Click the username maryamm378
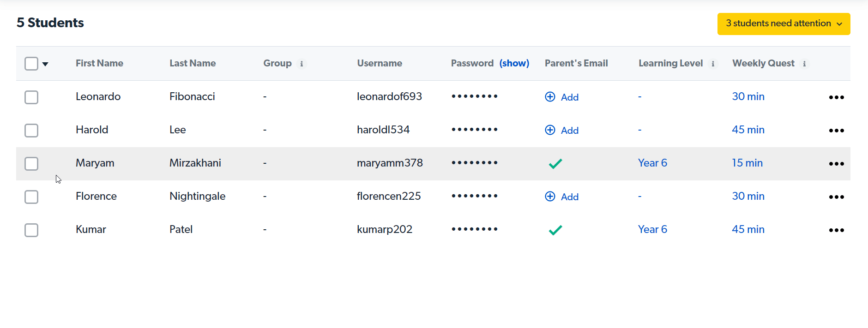 (390, 163)
